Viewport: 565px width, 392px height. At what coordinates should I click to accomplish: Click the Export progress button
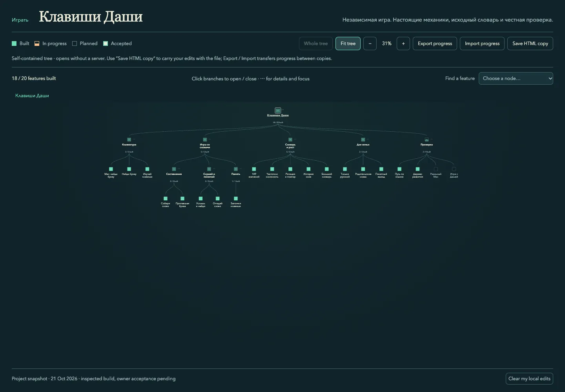coord(435,44)
